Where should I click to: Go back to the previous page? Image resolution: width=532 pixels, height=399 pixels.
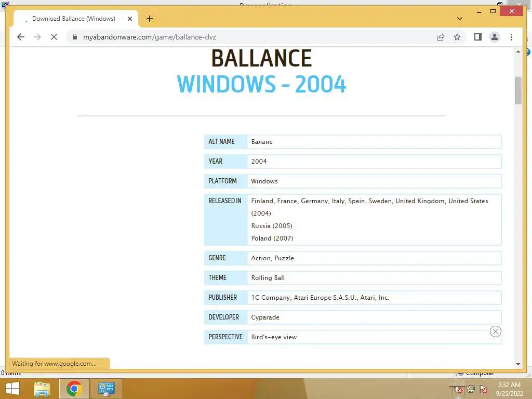(x=21, y=37)
